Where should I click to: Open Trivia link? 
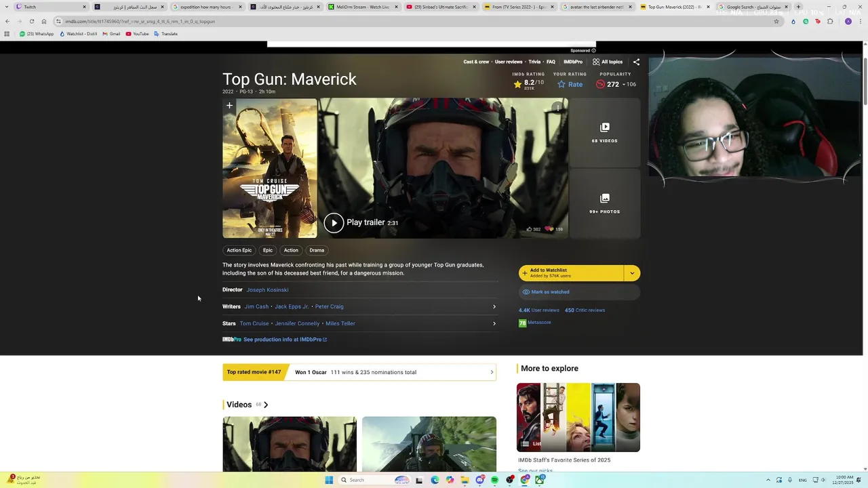click(x=534, y=62)
